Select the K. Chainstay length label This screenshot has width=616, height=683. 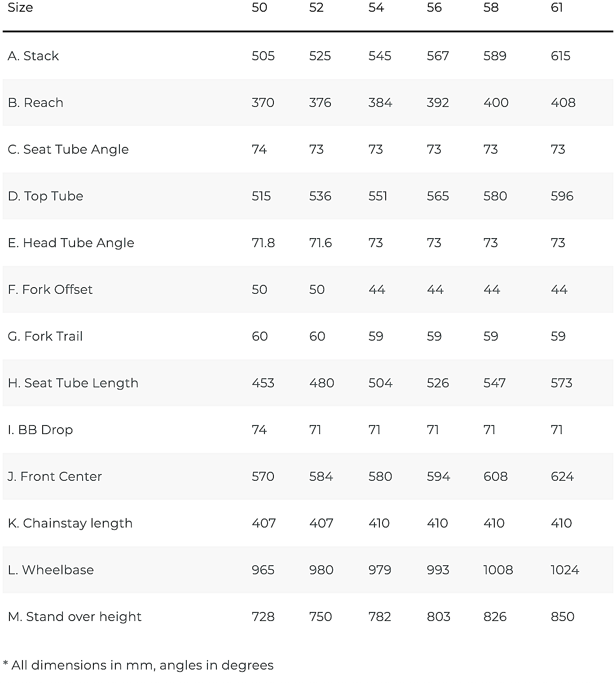(70, 523)
